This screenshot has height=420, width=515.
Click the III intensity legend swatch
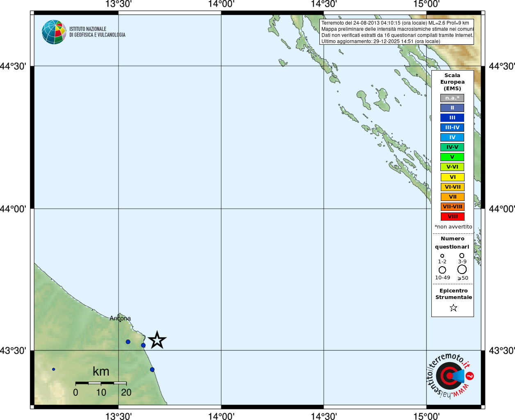(452, 118)
